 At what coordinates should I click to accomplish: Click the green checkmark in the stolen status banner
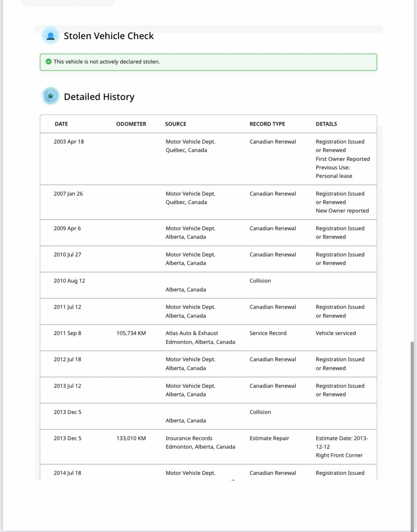pyautogui.click(x=49, y=62)
